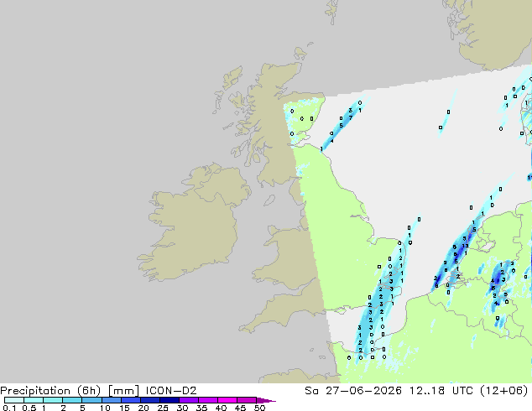The width and height of the screenshot is (532, 411).
Task: Click the legend label "45"
Action: pos(240,408)
